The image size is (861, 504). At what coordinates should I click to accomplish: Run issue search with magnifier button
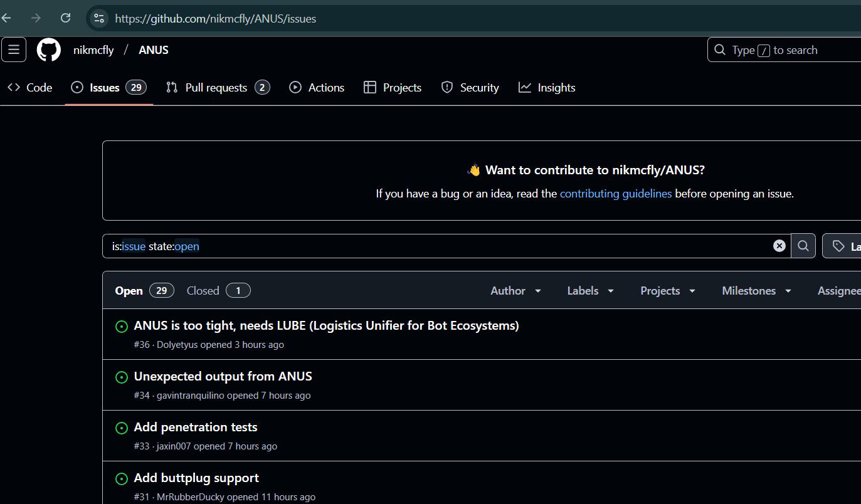803,246
